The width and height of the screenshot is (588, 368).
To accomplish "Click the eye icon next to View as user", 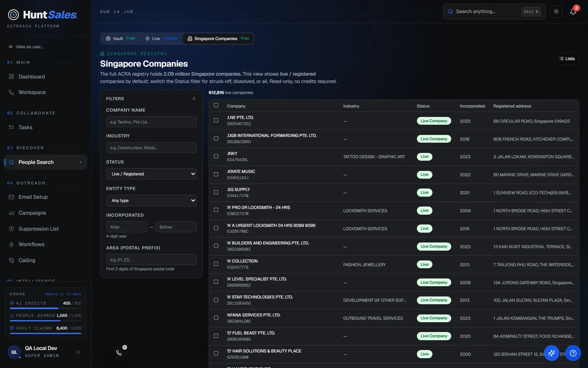I will [x=10, y=47].
